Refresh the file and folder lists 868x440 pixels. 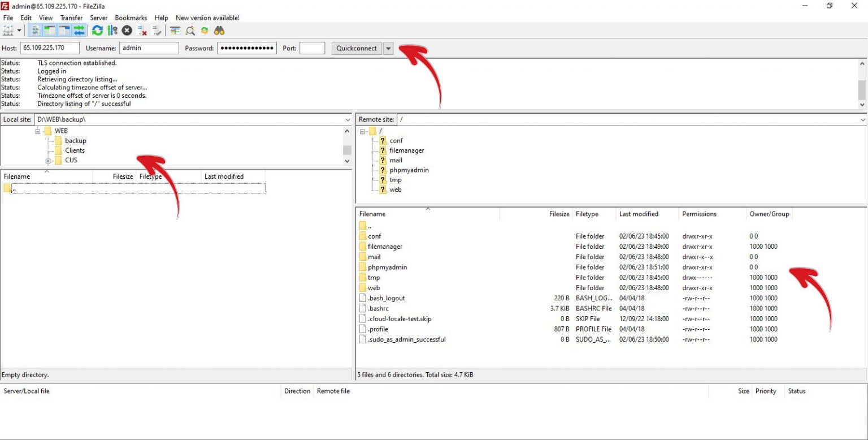point(97,31)
